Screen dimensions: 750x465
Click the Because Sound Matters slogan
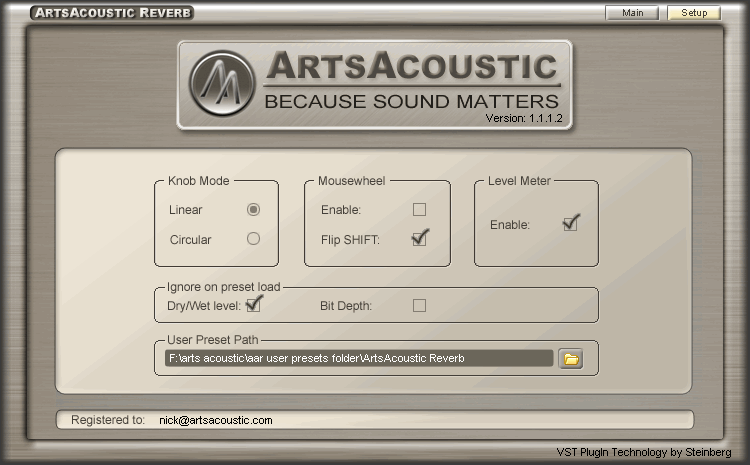(x=410, y=101)
